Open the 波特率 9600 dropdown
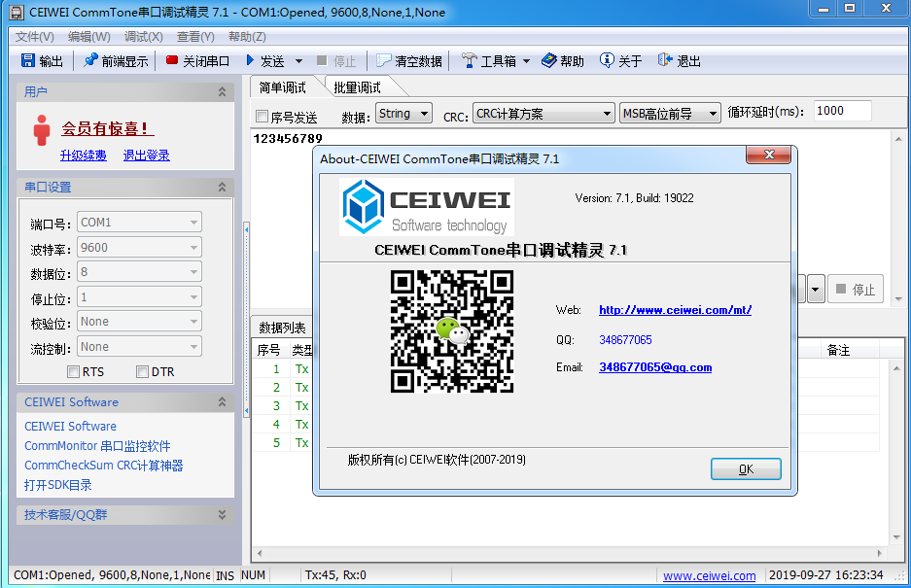 [x=139, y=248]
